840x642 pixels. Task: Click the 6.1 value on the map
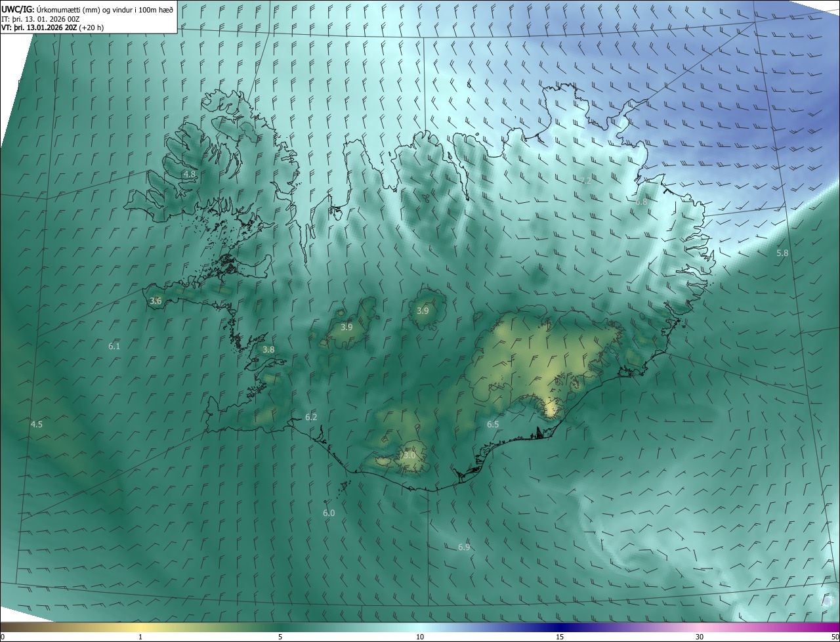tap(114, 345)
